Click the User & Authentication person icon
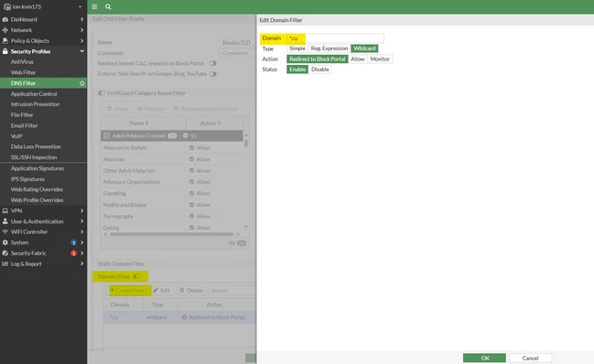 (x=5, y=221)
